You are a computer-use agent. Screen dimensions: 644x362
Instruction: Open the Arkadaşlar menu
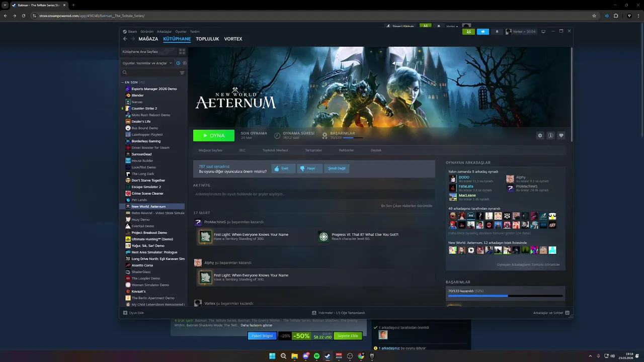coord(164,31)
